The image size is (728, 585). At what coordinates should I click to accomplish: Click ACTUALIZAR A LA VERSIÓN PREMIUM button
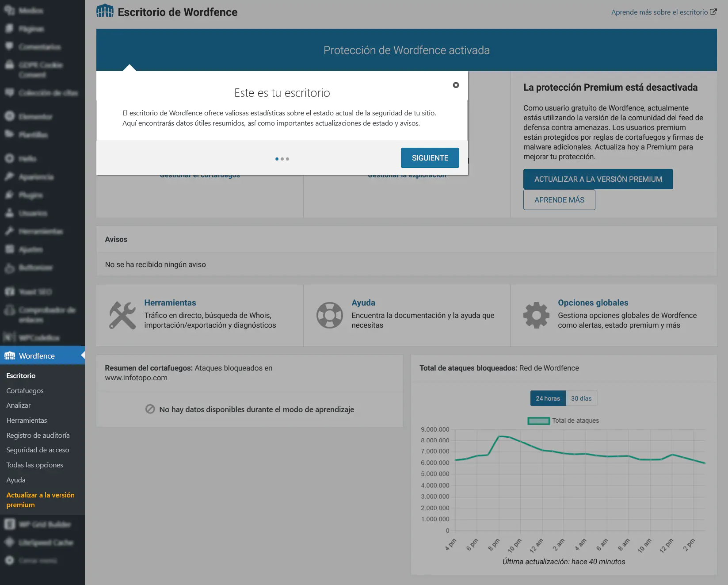pos(598,179)
